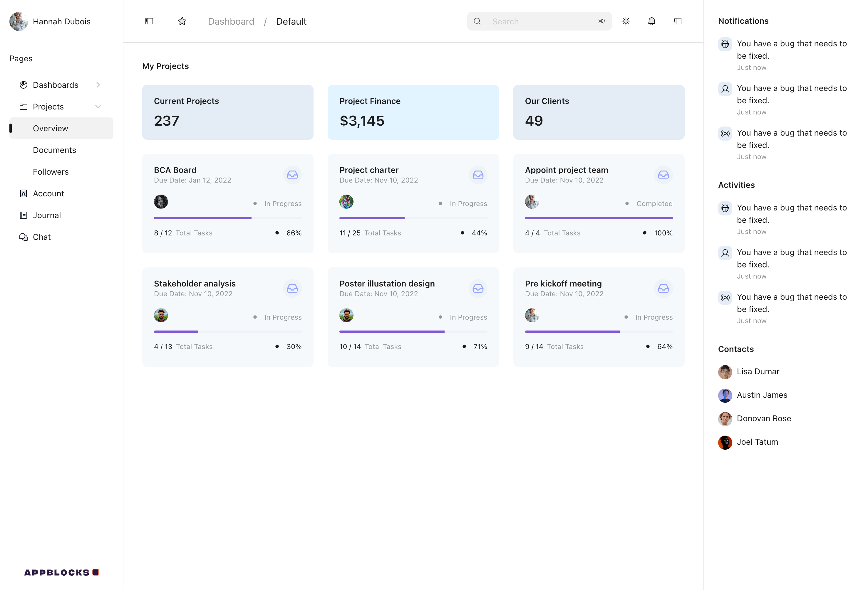Go to the Chat page

(41, 237)
